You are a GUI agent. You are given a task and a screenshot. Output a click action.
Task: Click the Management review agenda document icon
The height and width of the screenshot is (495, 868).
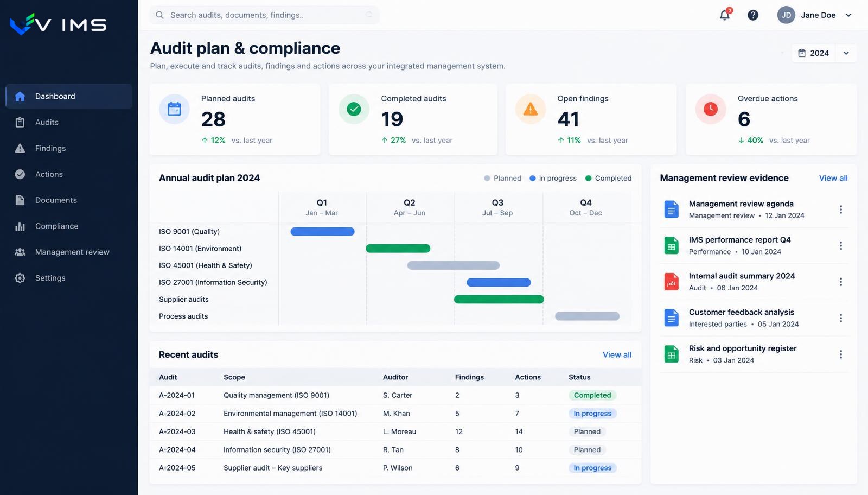pos(672,209)
